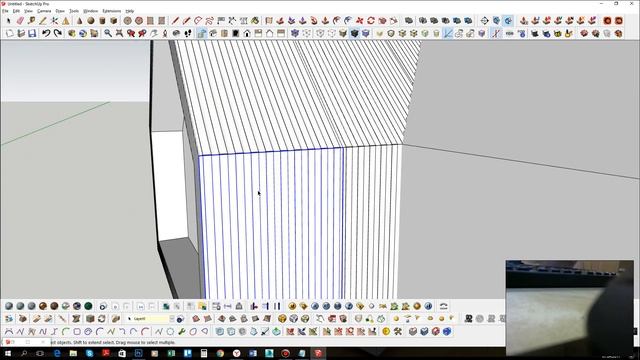Open the Window menu
The image size is (640, 360).
coord(91,11)
